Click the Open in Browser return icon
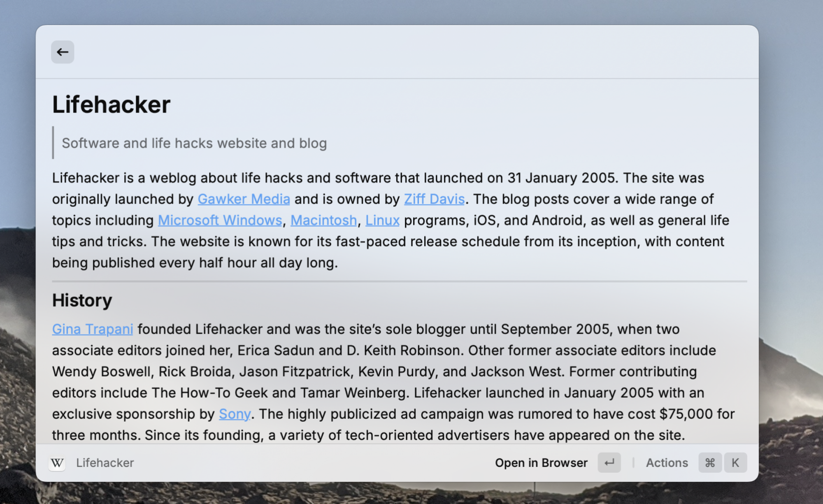Screen dimensions: 823x504 point(609,463)
